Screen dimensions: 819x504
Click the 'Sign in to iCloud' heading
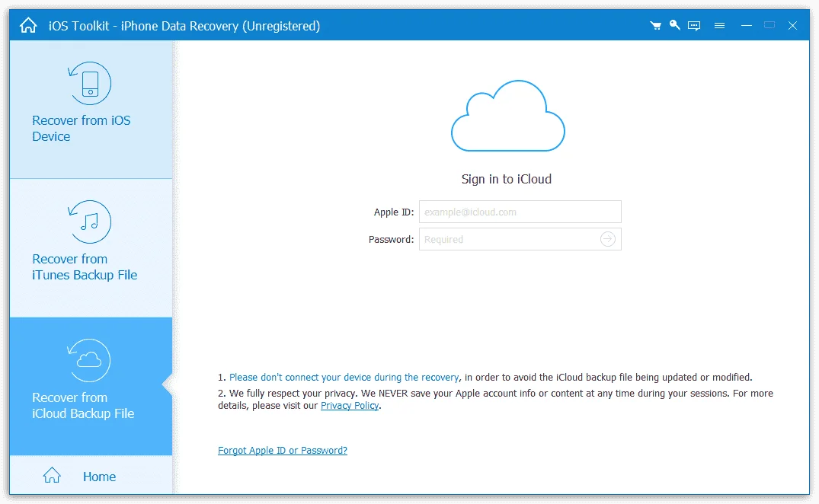506,179
